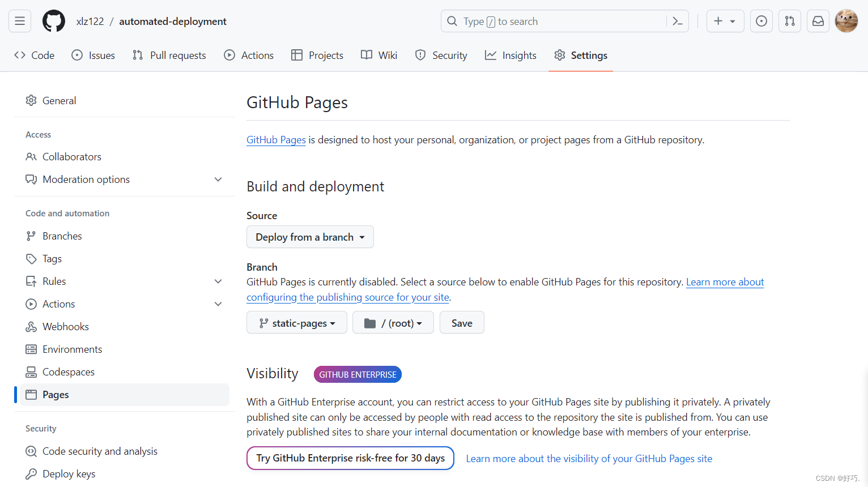
Task: Try GitHub Enterprise risk-free for 30 days
Action: [350, 458]
